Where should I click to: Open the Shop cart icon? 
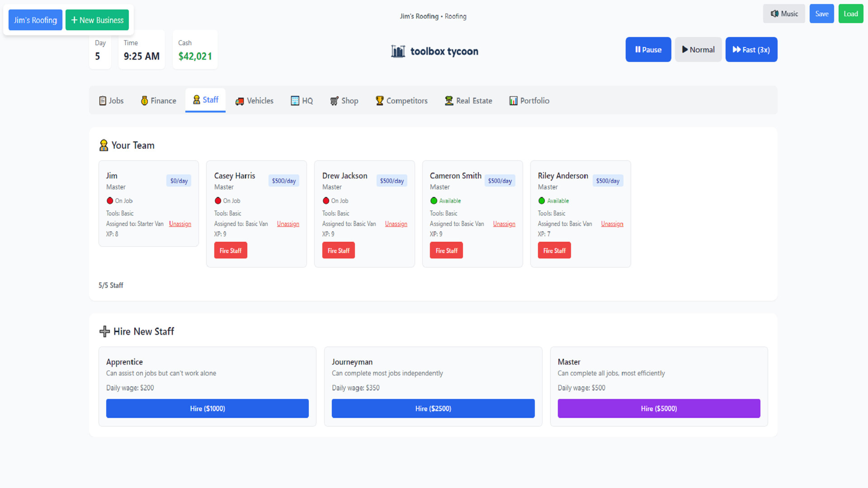tap(334, 101)
